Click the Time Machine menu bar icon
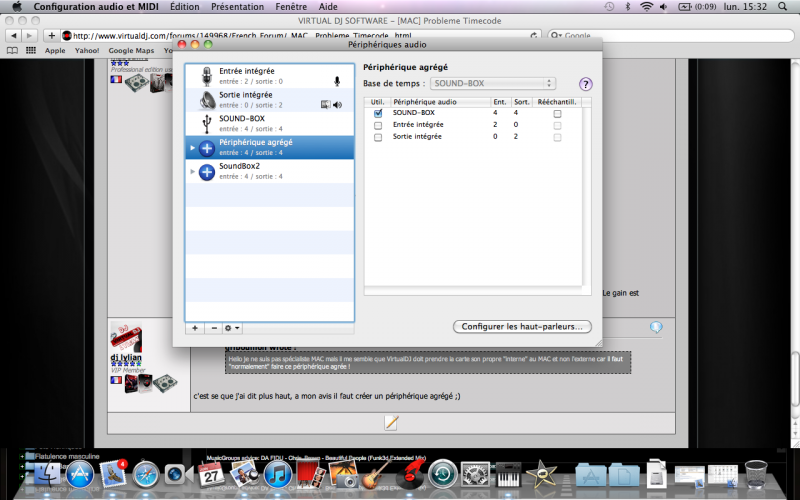Screen dimensions: 800x500 [x=609, y=7]
